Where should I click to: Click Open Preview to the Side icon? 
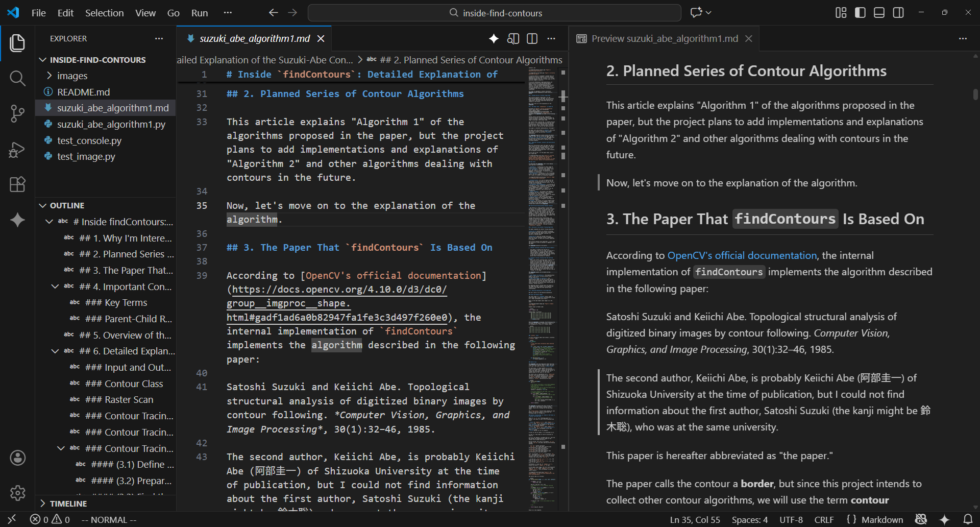click(x=513, y=39)
